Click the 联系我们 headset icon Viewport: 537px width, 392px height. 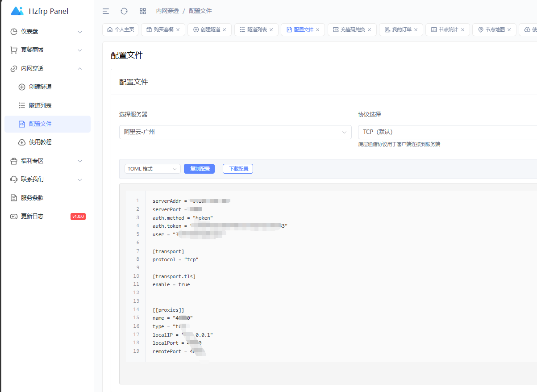(14, 179)
